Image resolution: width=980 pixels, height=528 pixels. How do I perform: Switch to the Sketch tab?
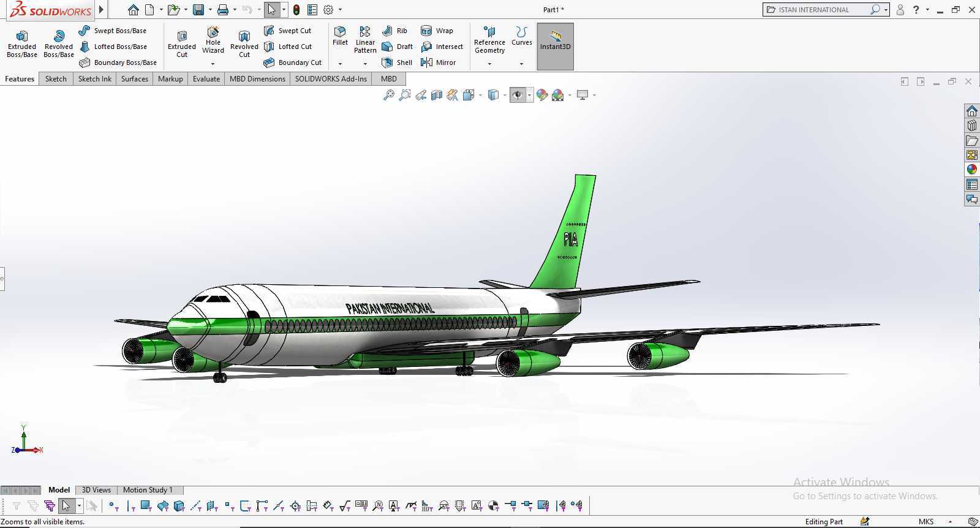(x=56, y=79)
